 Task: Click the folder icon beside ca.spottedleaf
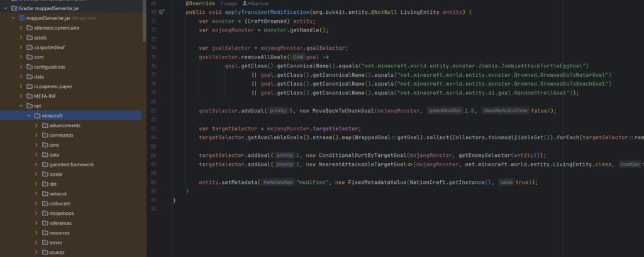click(30, 47)
